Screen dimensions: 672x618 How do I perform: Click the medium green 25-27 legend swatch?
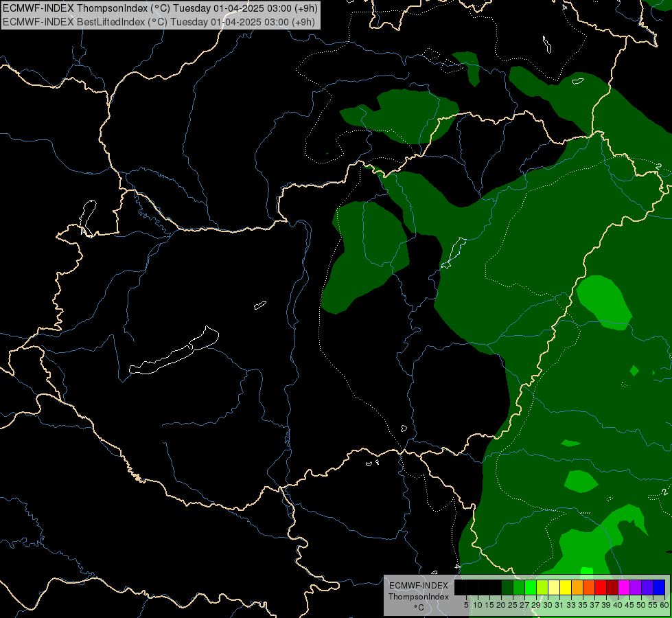[x=519, y=588]
